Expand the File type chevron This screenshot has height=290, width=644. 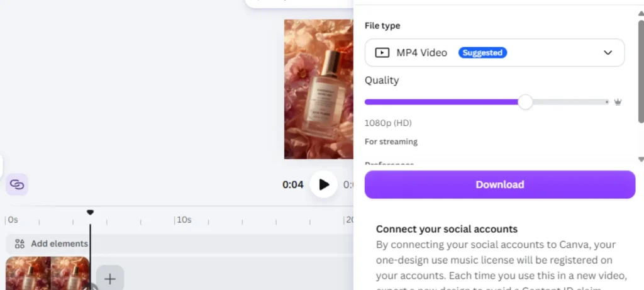pos(608,53)
